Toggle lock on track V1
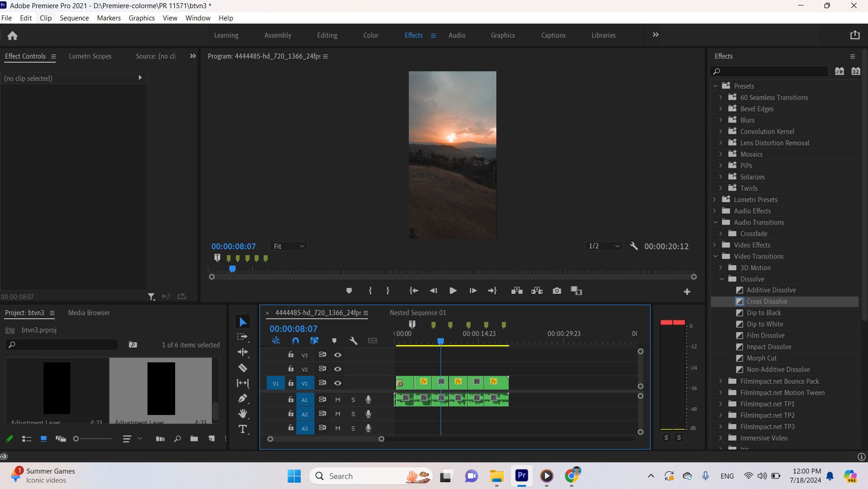Image resolution: width=868 pixels, height=489 pixels. click(291, 383)
